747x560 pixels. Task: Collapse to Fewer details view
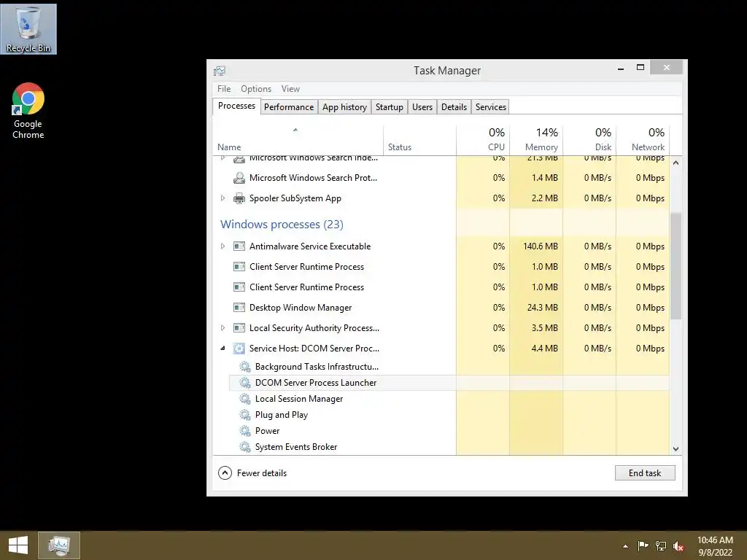pos(252,472)
